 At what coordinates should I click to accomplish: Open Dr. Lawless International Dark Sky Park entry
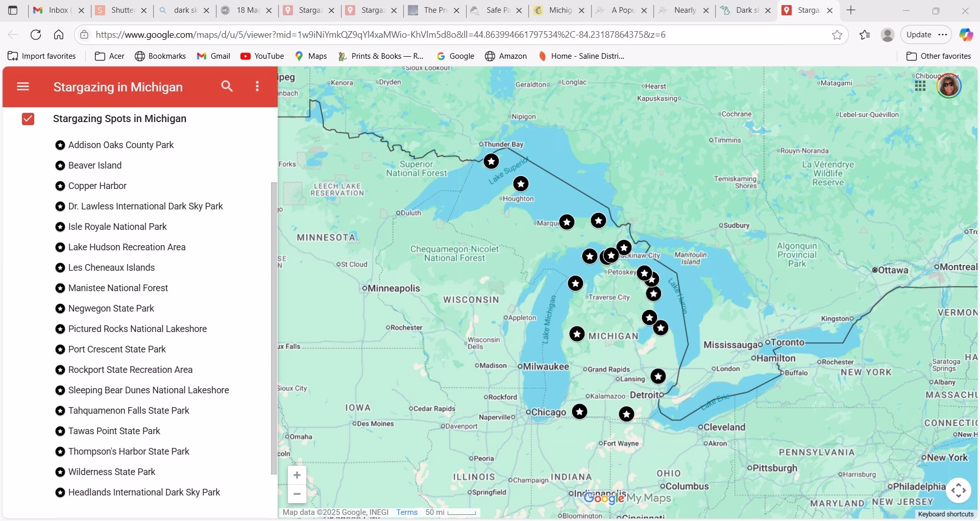coord(145,206)
